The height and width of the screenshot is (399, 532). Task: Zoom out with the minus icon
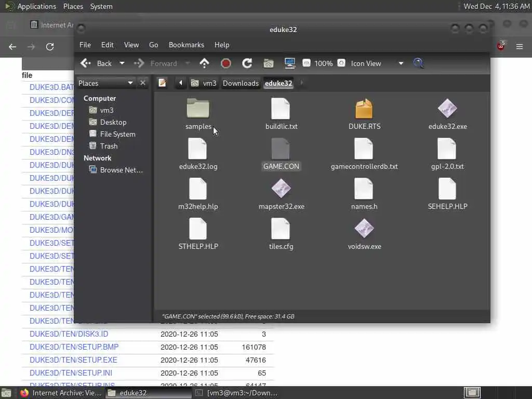coord(307,63)
